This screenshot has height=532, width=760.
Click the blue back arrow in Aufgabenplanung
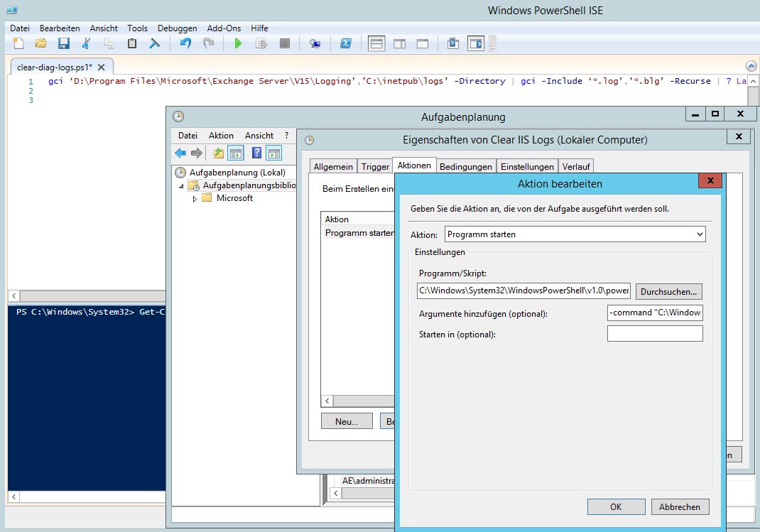pos(180,153)
